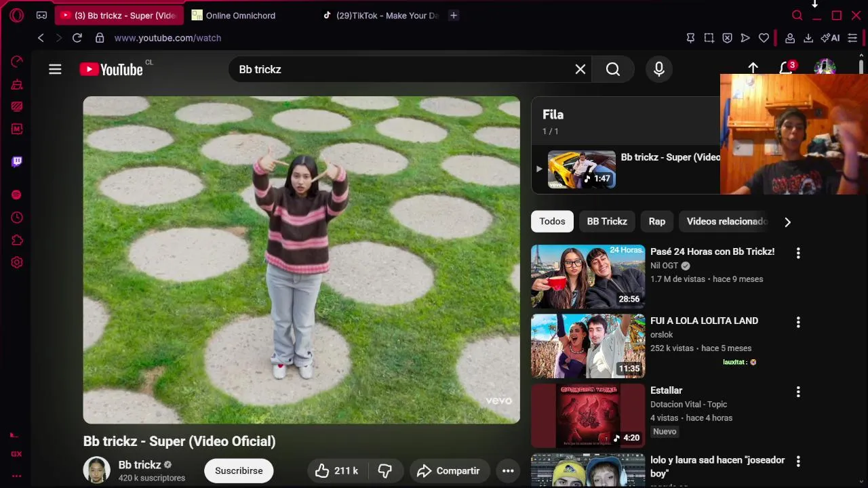This screenshot has width=868, height=488.
Task: Open YouTube notifications bell
Action: pos(787,68)
